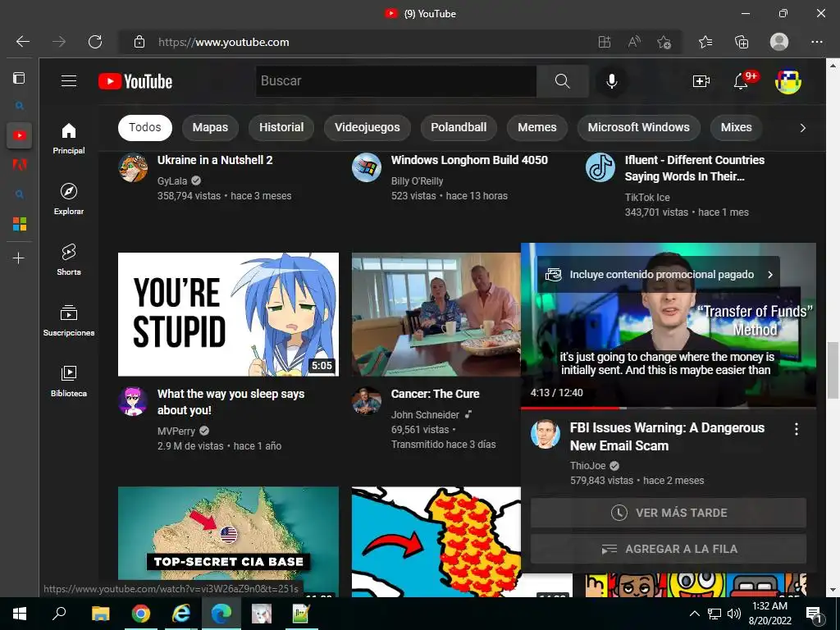
Task: Launch Google Chrome from taskbar
Action: click(x=141, y=614)
